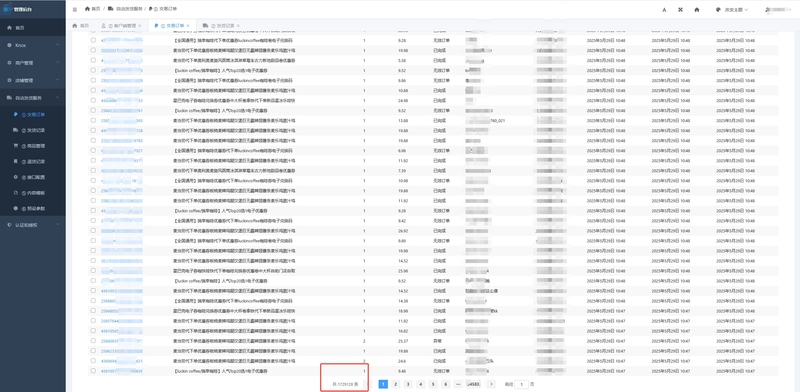800x392 pixels.
Task: Click the truck icon next to 自动发货服务 in the sidebar
Action: (9, 97)
